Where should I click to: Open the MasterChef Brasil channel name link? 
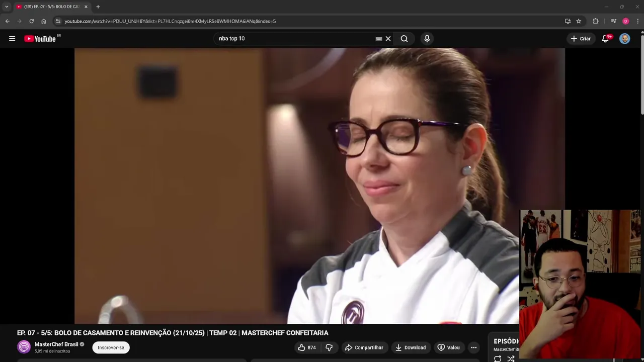click(x=56, y=344)
